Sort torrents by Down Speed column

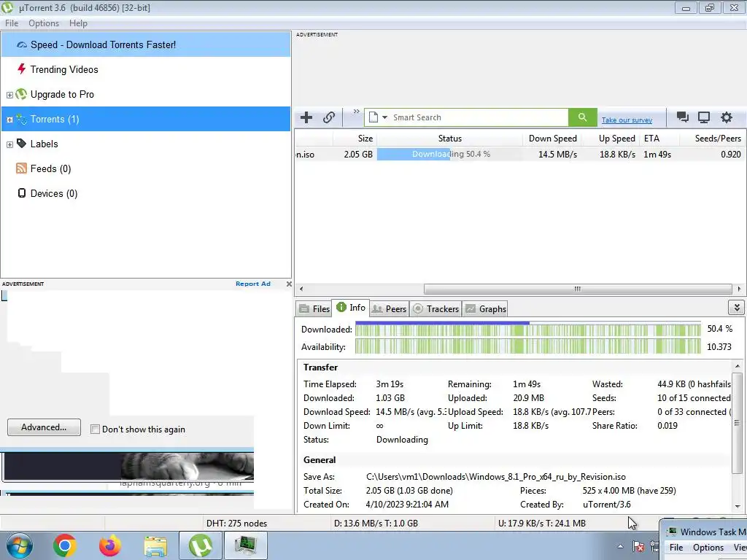pos(551,139)
